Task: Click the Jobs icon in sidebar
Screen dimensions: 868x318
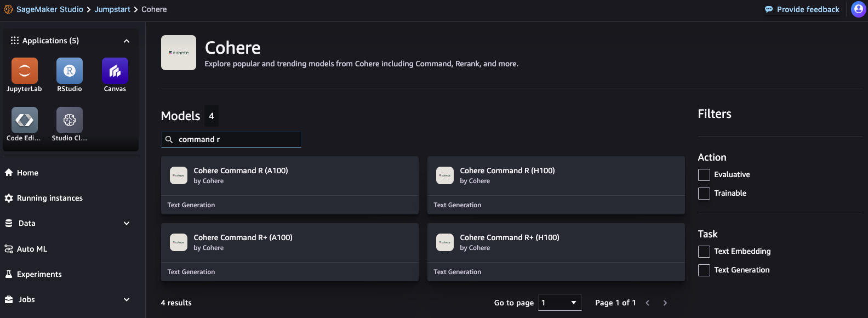Action: tap(9, 299)
